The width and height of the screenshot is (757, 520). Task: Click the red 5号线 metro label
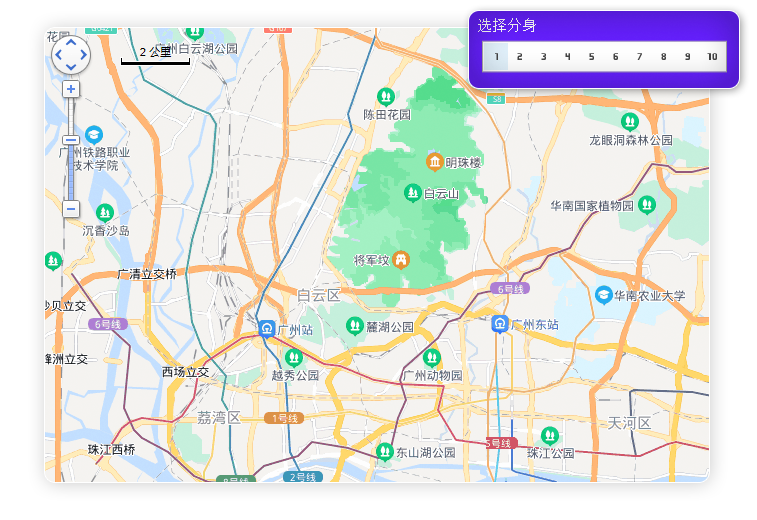coord(501,443)
